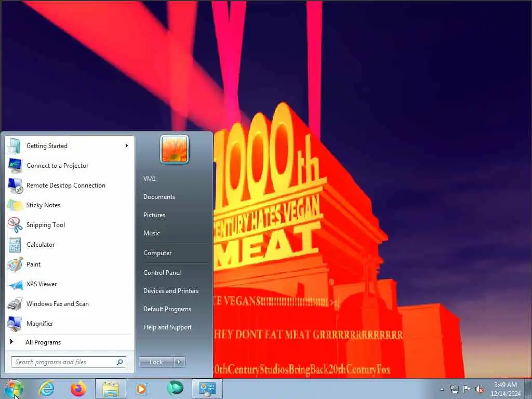Launch Sticky Notes
532x399 pixels.
click(x=70, y=205)
